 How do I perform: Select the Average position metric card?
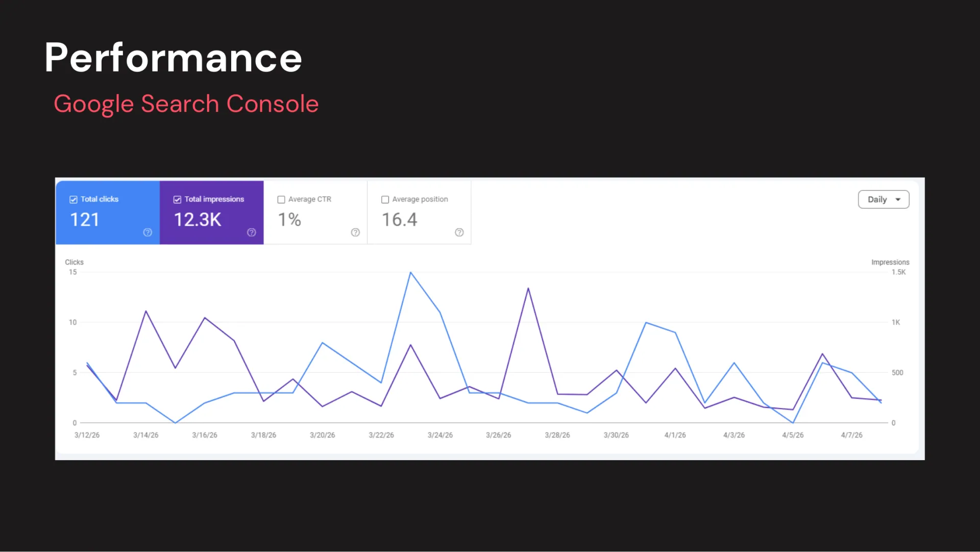(420, 212)
